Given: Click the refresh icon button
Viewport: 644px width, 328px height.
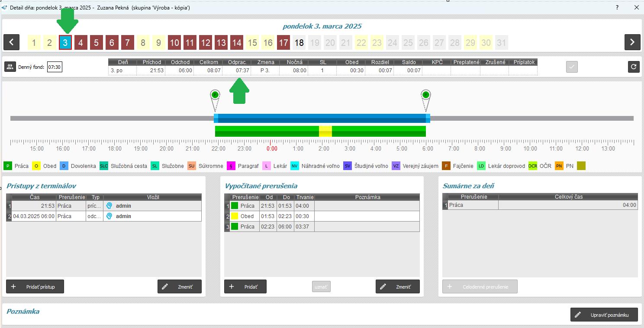Looking at the screenshot, I should click(634, 67).
